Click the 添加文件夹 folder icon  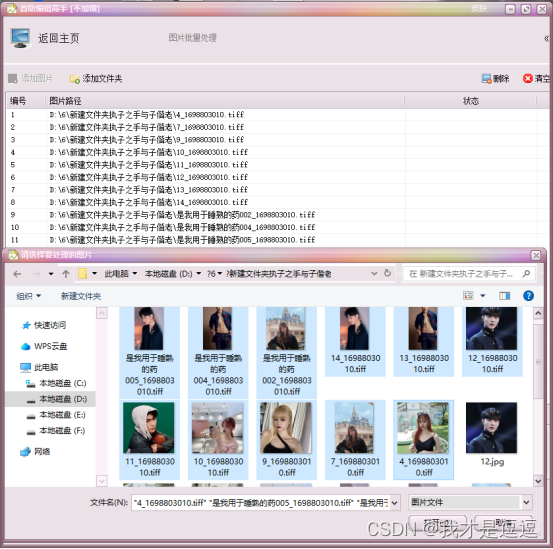pyautogui.click(x=74, y=79)
